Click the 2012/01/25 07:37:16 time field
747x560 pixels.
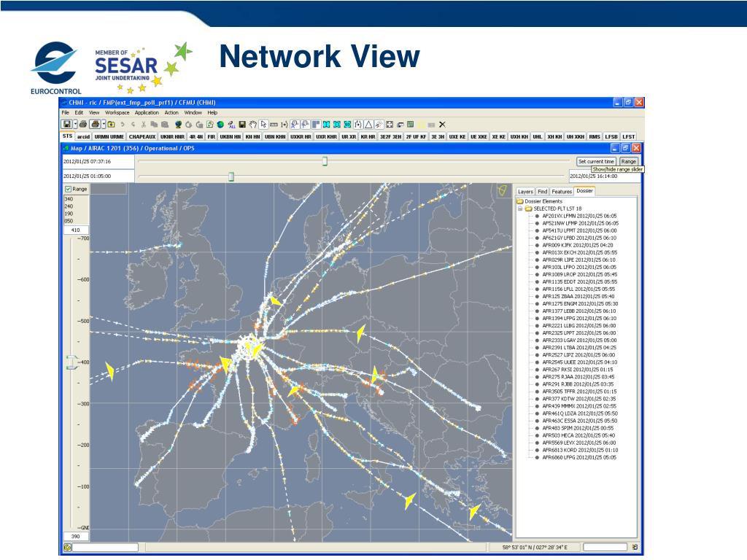pyautogui.click(x=98, y=161)
